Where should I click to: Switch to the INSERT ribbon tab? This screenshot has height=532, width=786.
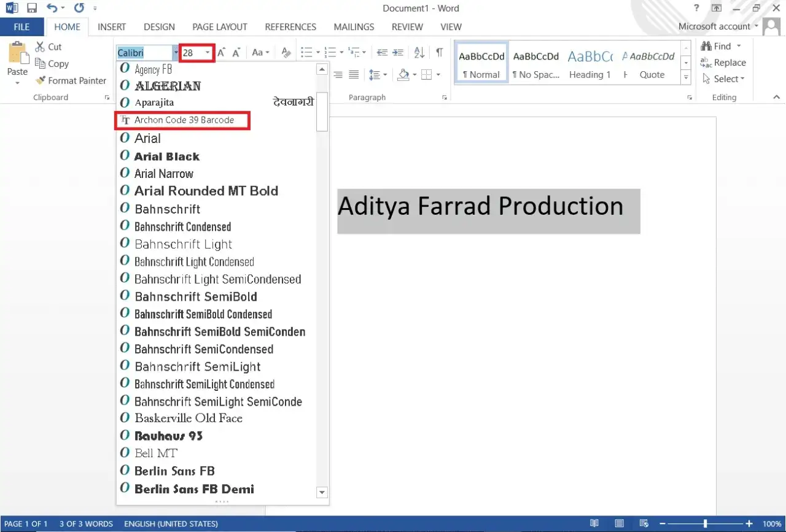point(112,27)
